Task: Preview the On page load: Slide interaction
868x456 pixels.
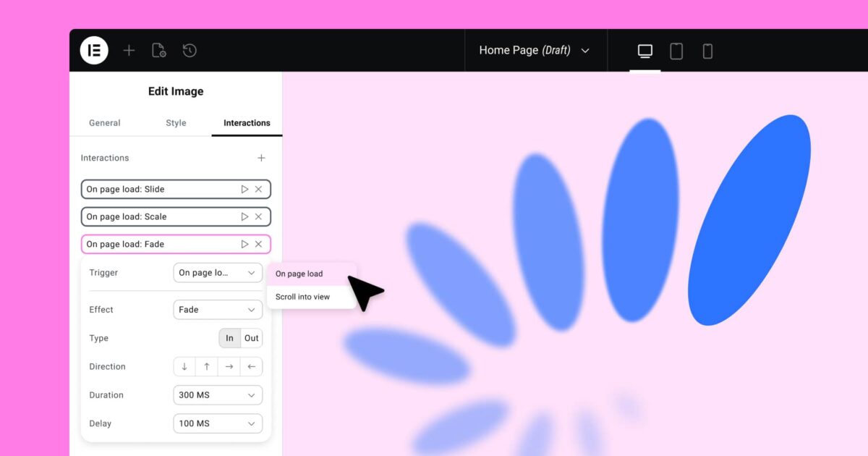Action: pyautogui.click(x=244, y=189)
